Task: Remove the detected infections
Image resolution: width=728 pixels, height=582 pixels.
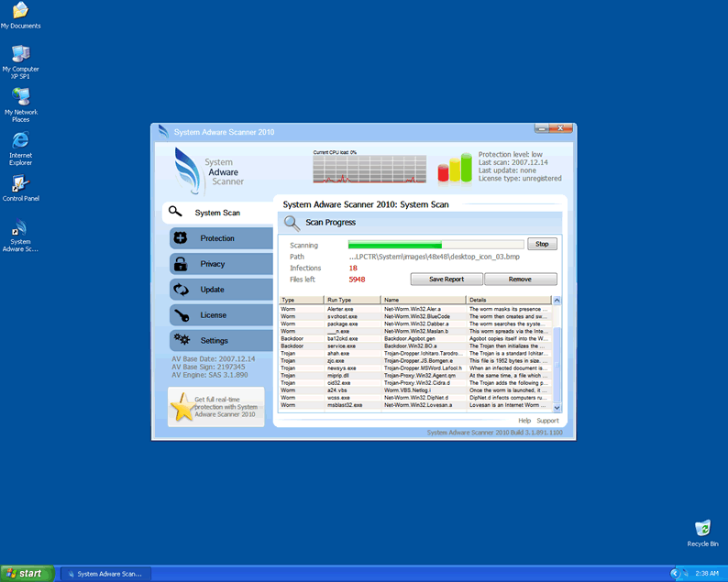Action: [520, 280]
